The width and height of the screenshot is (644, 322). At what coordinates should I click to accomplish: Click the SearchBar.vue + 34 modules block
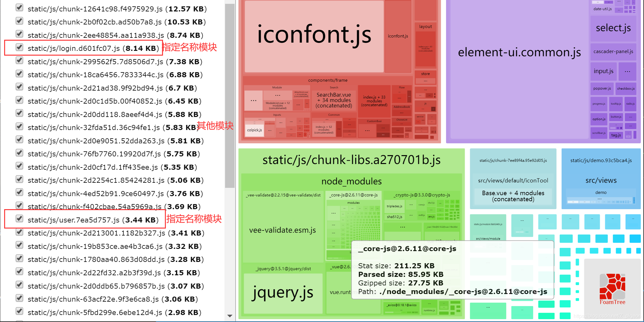pyautogui.click(x=334, y=100)
